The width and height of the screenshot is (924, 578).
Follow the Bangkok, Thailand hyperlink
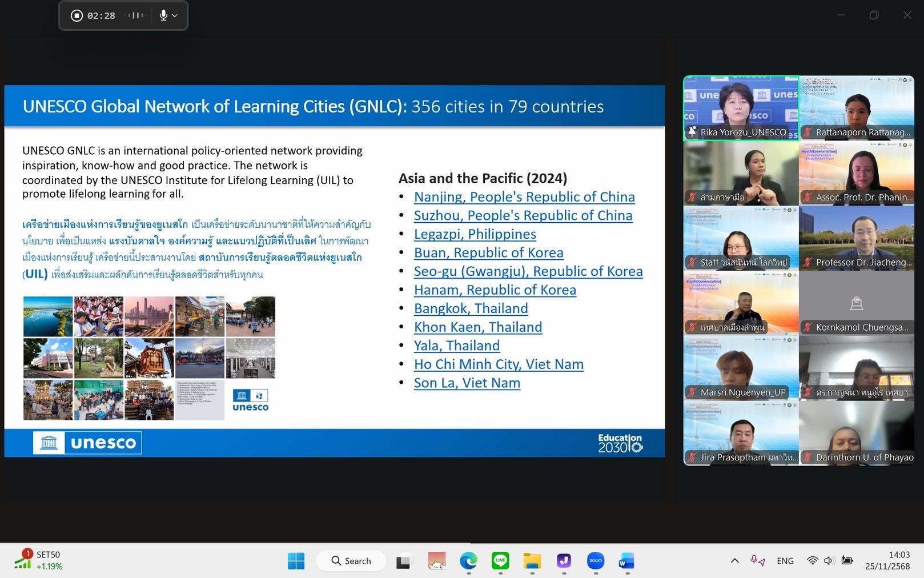[x=471, y=308]
